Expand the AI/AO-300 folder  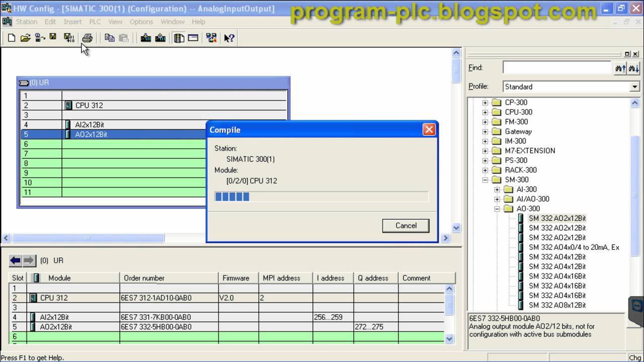click(x=497, y=199)
